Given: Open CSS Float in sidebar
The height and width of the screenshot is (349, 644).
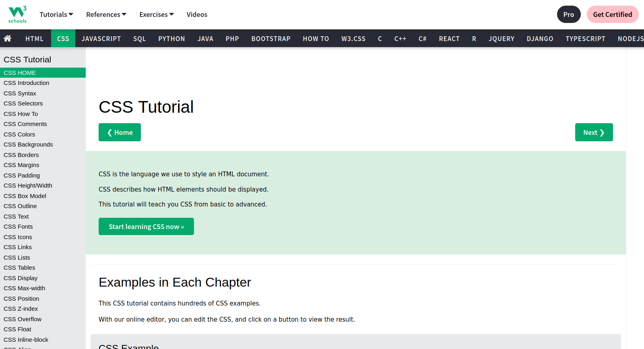Looking at the screenshot, I should 43,329.
